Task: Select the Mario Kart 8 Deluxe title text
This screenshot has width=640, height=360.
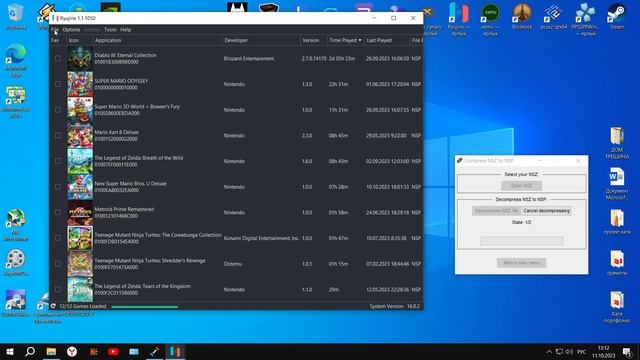Action: (x=117, y=132)
